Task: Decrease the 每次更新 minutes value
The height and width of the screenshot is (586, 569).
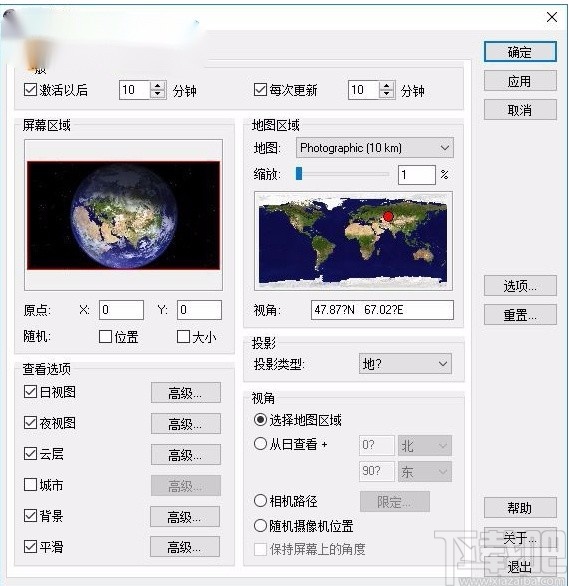Action: 387,94
